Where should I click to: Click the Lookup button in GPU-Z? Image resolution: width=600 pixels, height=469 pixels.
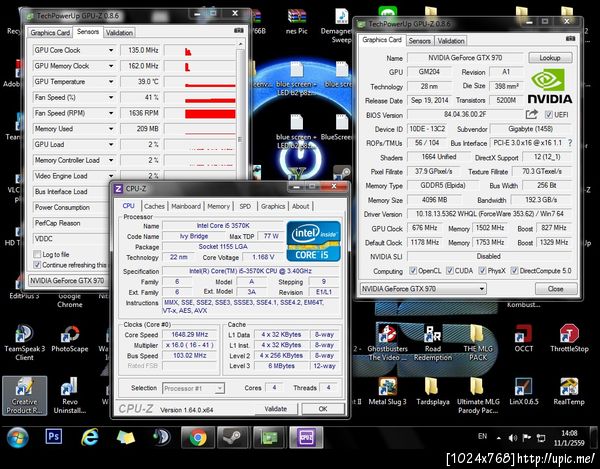click(550, 58)
